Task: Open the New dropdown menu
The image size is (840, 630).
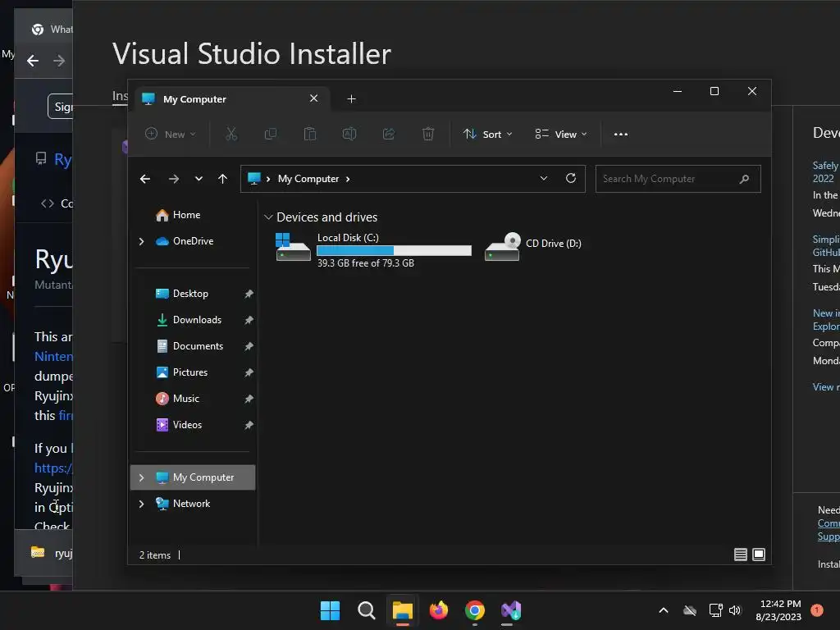Action: pyautogui.click(x=171, y=135)
